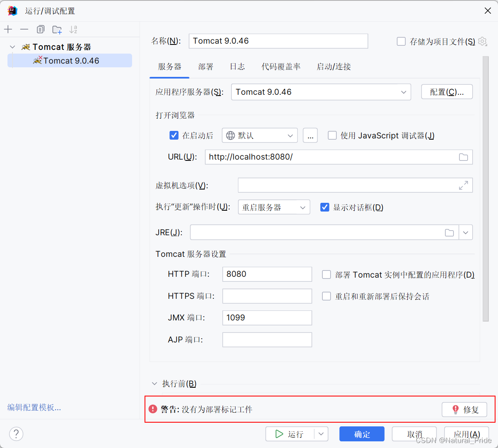Image resolution: width=498 pixels, height=448 pixels.
Task: Browse with the folder icon in URL field
Action: coord(464,157)
